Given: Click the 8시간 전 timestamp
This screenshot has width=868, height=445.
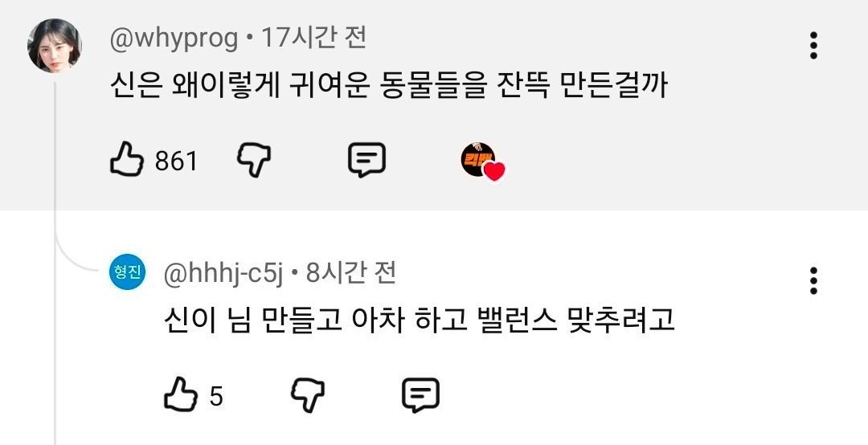Looking at the screenshot, I should coord(351,273).
